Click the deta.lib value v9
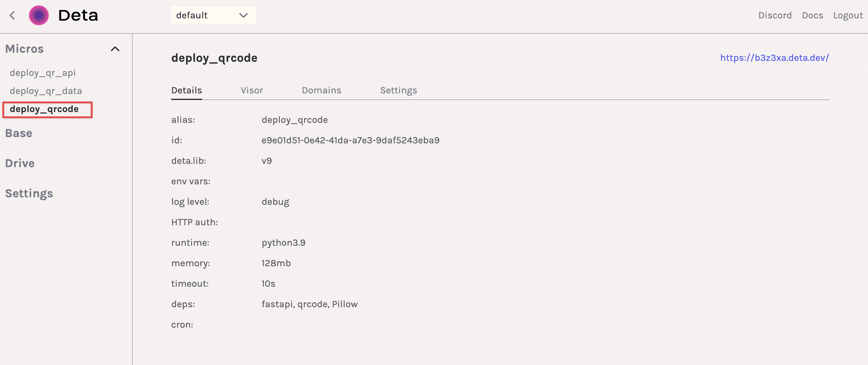868x365 pixels. [266, 161]
